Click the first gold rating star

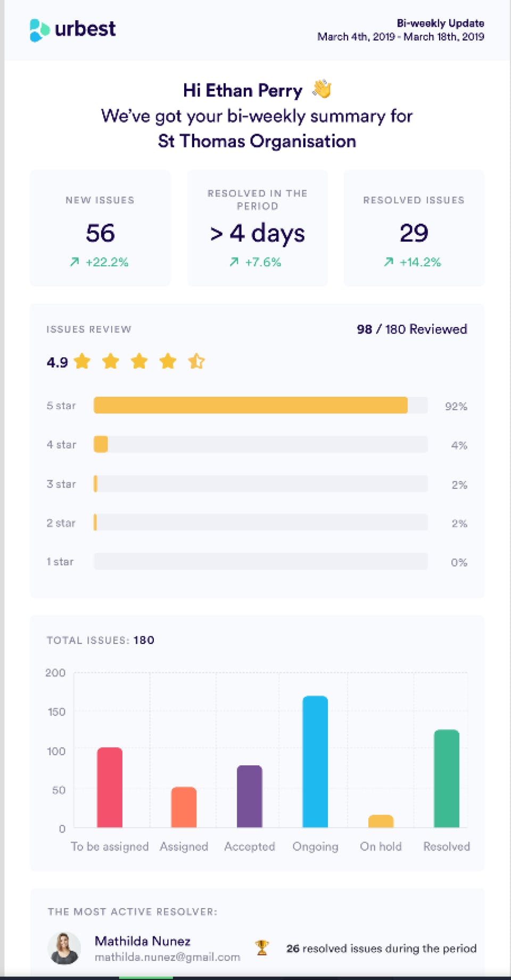(82, 361)
